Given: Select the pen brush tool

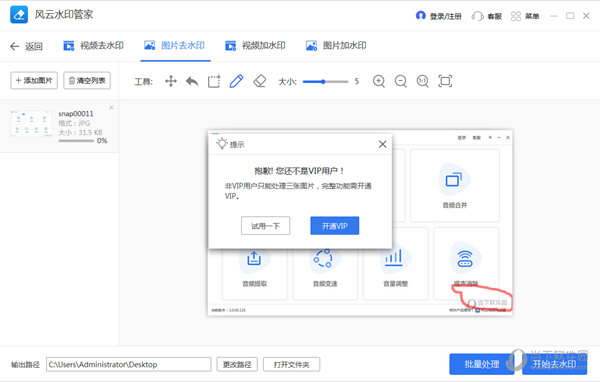Looking at the screenshot, I should pos(236,81).
